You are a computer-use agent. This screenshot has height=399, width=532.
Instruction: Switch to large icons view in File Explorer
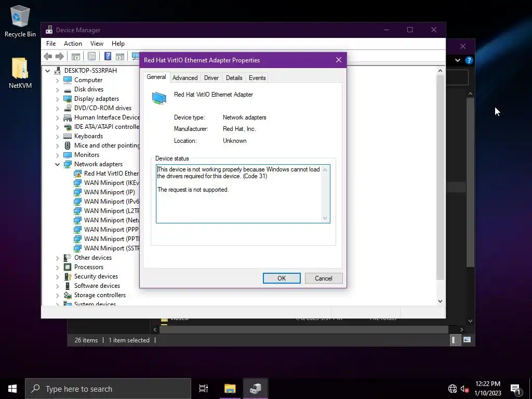[467, 340]
